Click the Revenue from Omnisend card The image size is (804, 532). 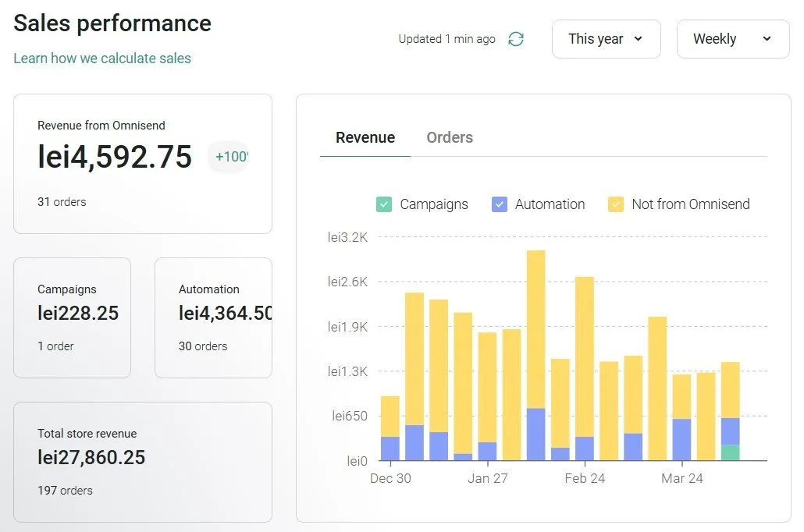click(x=142, y=164)
